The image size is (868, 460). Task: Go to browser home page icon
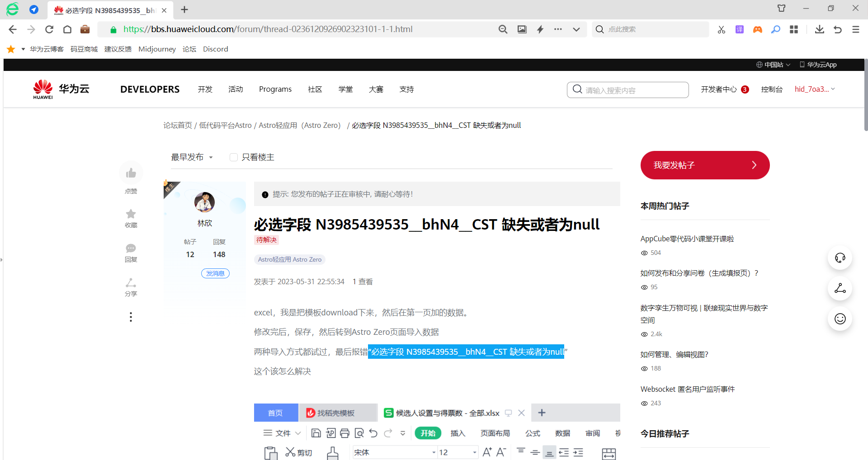(67, 29)
